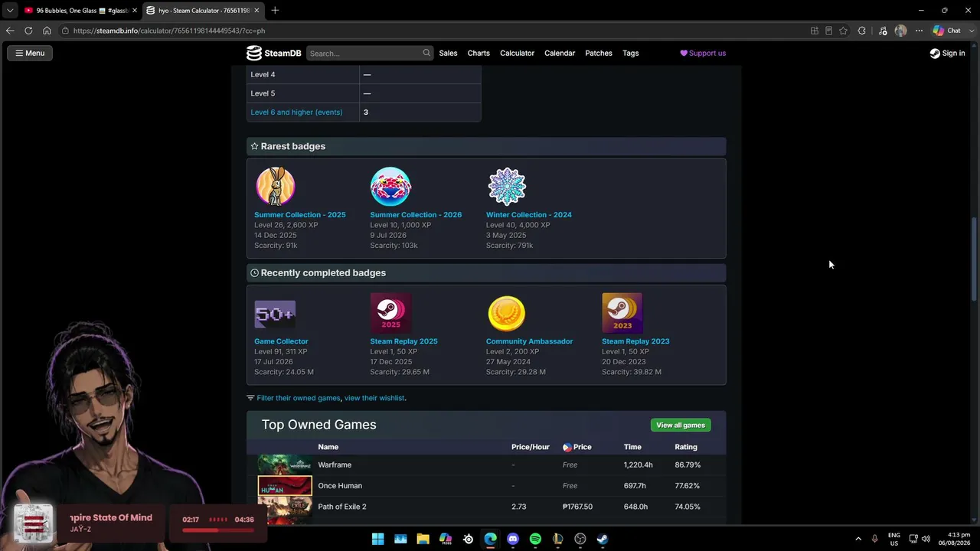This screenshot has height=551, width=980.
Task: Click the Steam Replay 2025 badge icon
Action: tap(390, 314)
